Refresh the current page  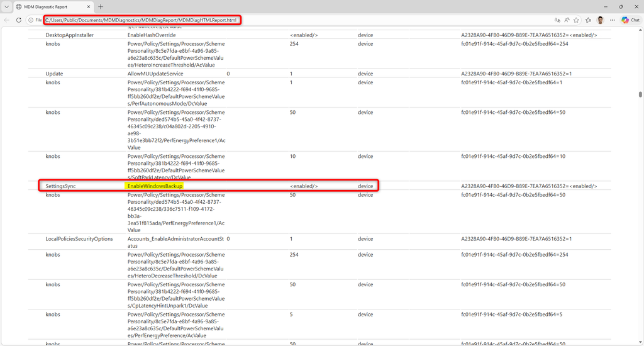18,20
